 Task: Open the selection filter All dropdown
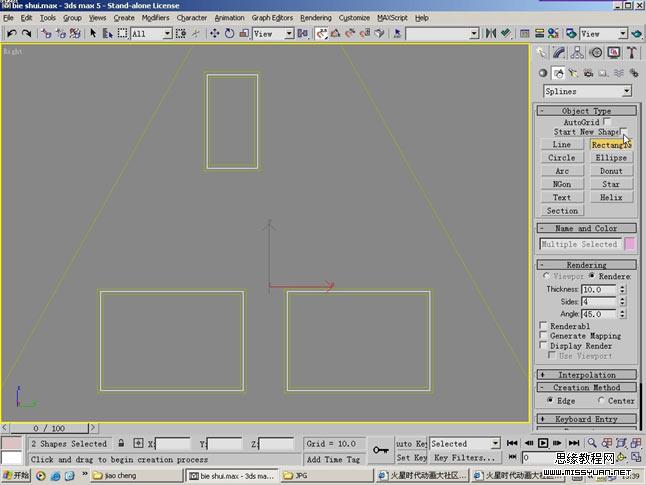tap(151, 34)
